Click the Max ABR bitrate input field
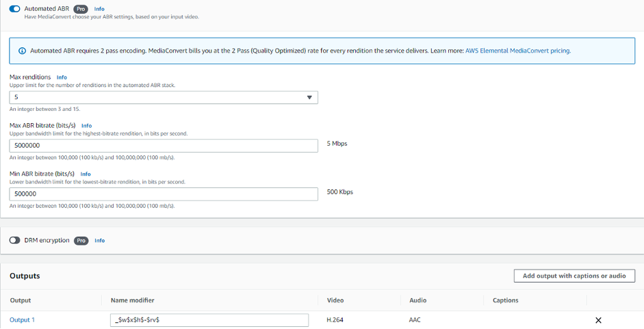This screenshot has width=644, height=329. (x=164, y=146)
